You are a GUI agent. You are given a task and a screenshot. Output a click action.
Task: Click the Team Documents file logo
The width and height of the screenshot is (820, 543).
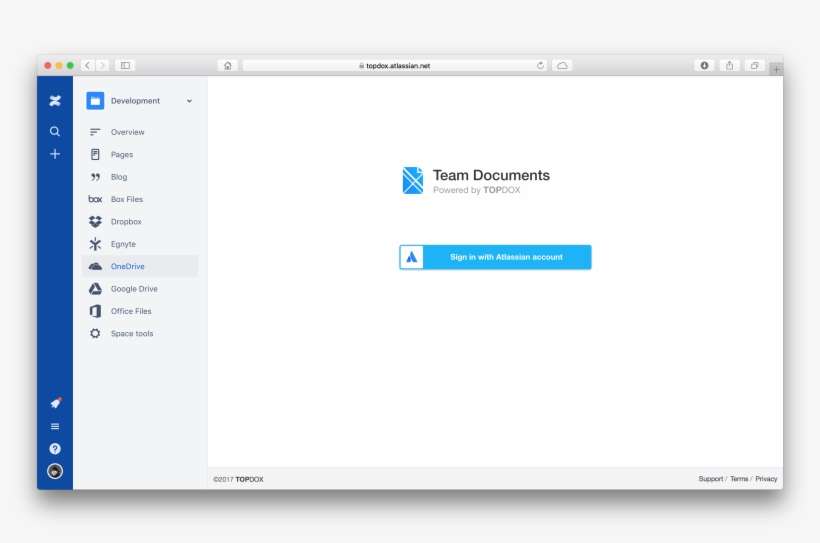(413, 180)
